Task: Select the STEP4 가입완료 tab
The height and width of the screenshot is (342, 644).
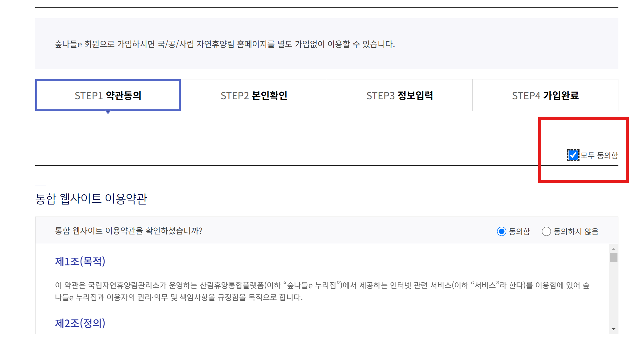Action: [545, 95]
